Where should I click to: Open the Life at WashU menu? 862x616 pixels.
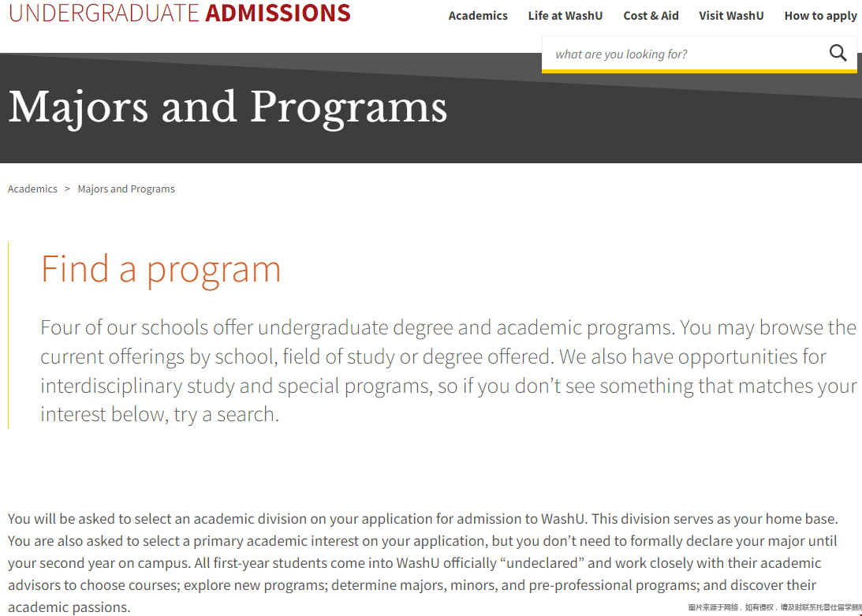click(x=565, y=16)
